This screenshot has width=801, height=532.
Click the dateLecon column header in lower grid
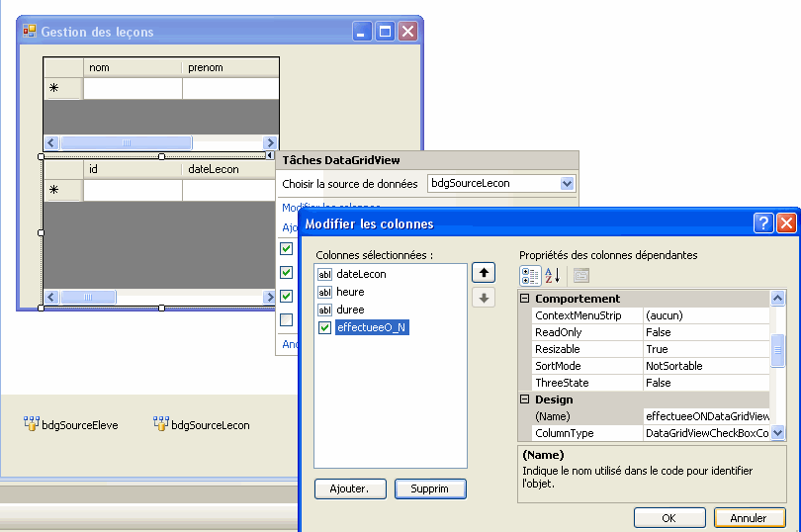click(x=228, y=170)
